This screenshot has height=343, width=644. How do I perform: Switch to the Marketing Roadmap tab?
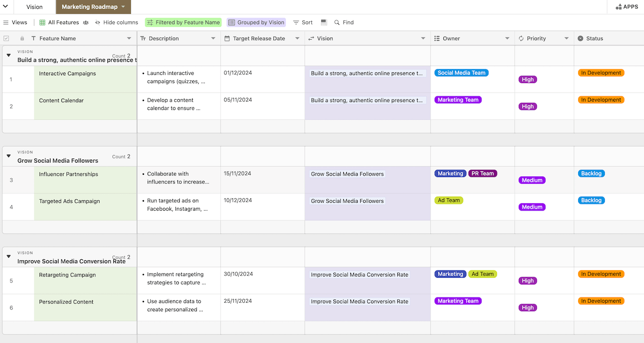pos(89,7)
